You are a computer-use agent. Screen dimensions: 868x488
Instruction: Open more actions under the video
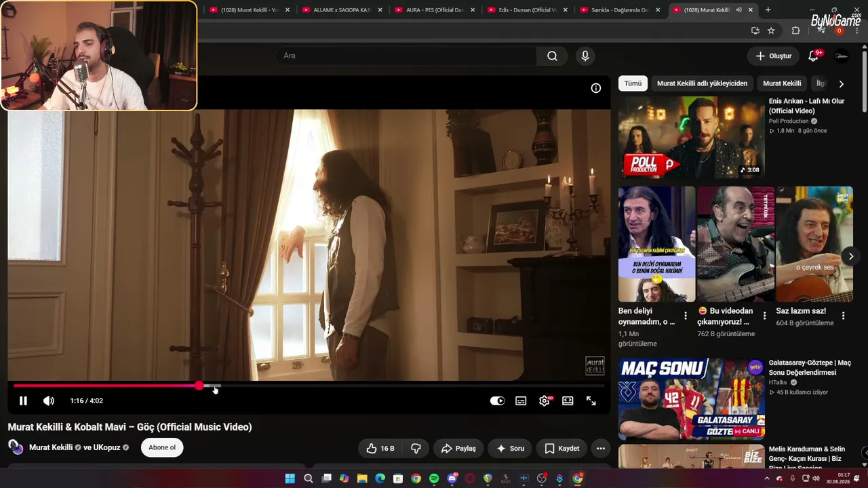(x=601, y=448)
